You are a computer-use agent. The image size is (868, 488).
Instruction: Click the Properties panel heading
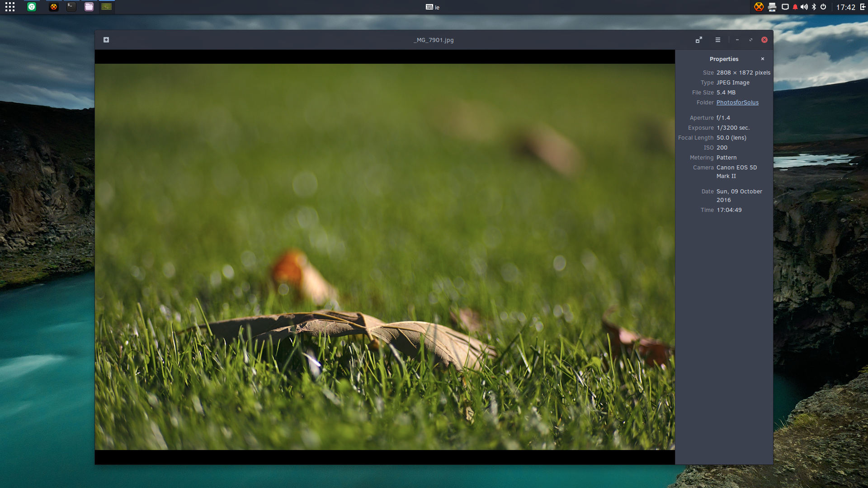click(x=724, y=59)
